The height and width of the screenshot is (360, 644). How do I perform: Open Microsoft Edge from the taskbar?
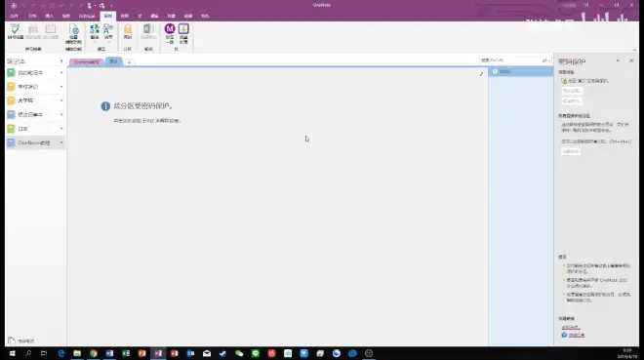tap(61, 353)
